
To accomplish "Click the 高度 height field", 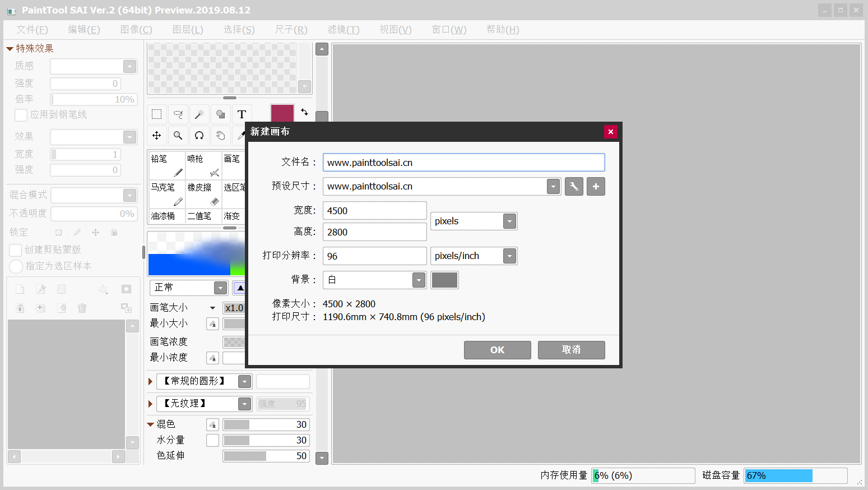I will click(375, 232).
